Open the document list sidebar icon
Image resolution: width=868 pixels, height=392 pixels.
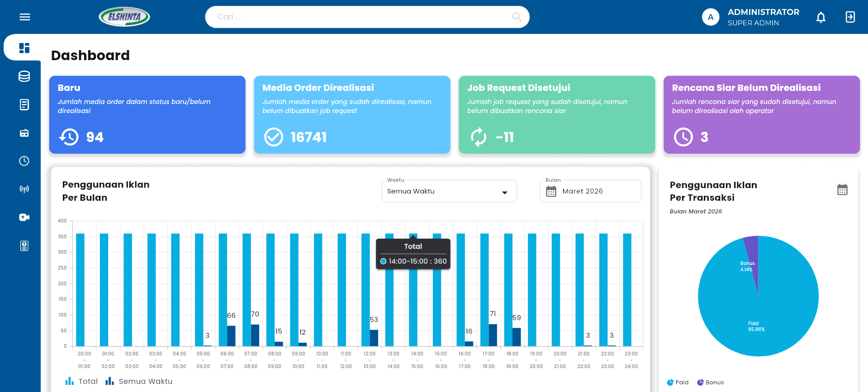click(x=24, y=104)
